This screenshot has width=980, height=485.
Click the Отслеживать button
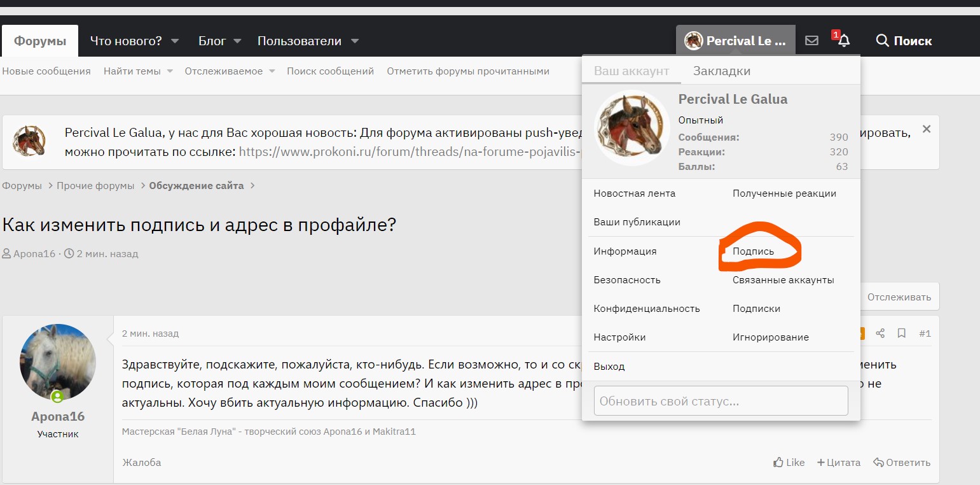tap(899, 296)
